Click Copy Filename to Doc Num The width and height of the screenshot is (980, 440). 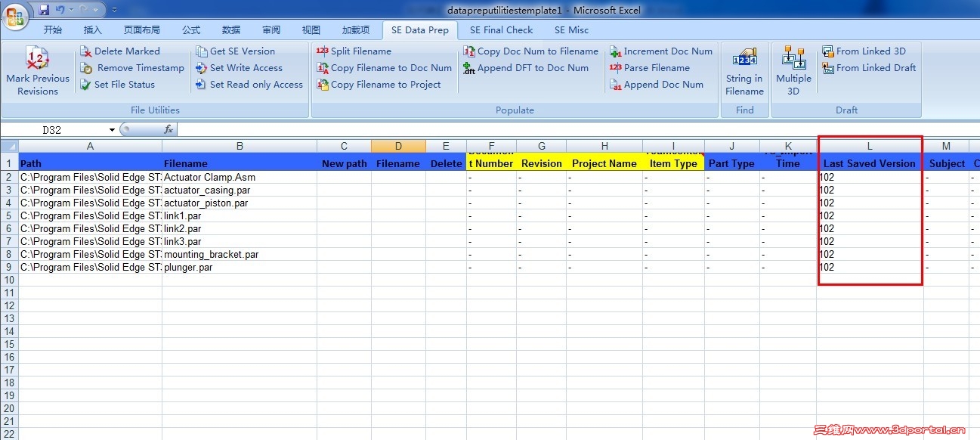(x=384, y=68)
